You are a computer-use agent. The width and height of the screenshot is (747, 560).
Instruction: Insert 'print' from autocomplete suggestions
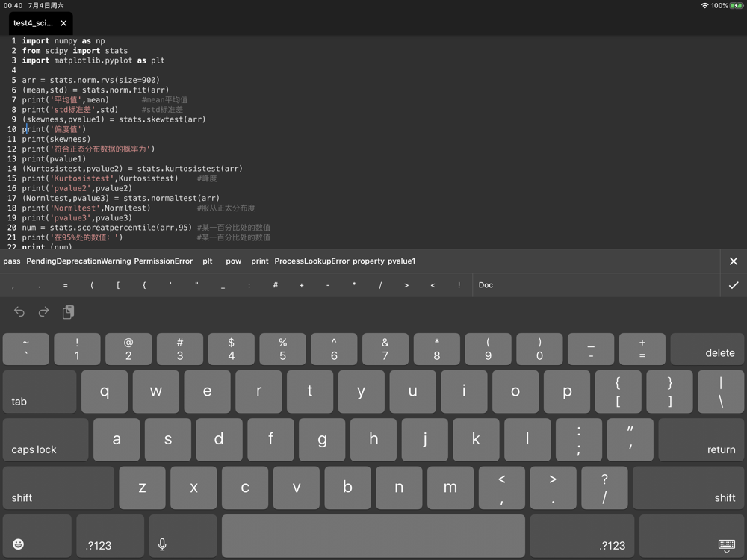pos(260,261)
